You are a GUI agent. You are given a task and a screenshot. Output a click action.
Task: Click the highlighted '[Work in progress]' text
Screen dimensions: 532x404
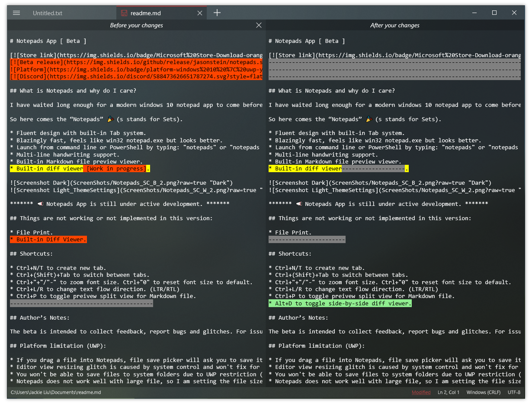click(116, 169)
